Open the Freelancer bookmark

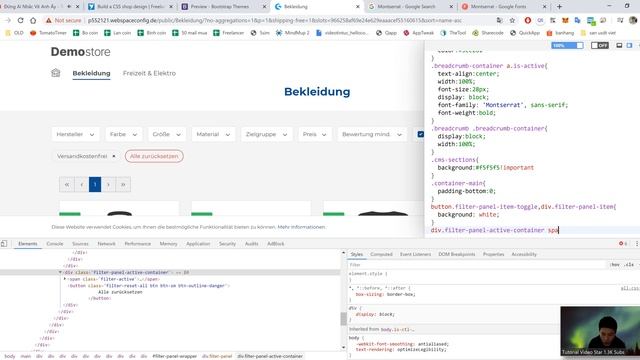(x=229, y=33)
